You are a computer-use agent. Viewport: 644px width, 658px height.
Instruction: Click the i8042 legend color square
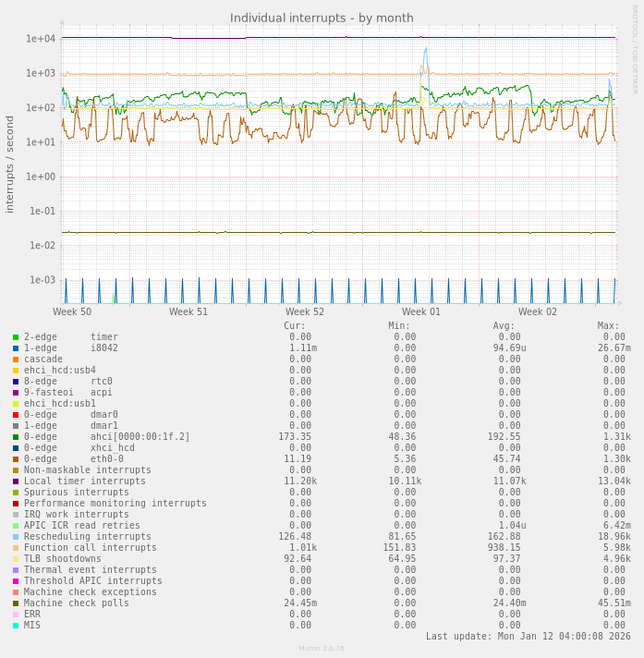(x=16, y=348)
